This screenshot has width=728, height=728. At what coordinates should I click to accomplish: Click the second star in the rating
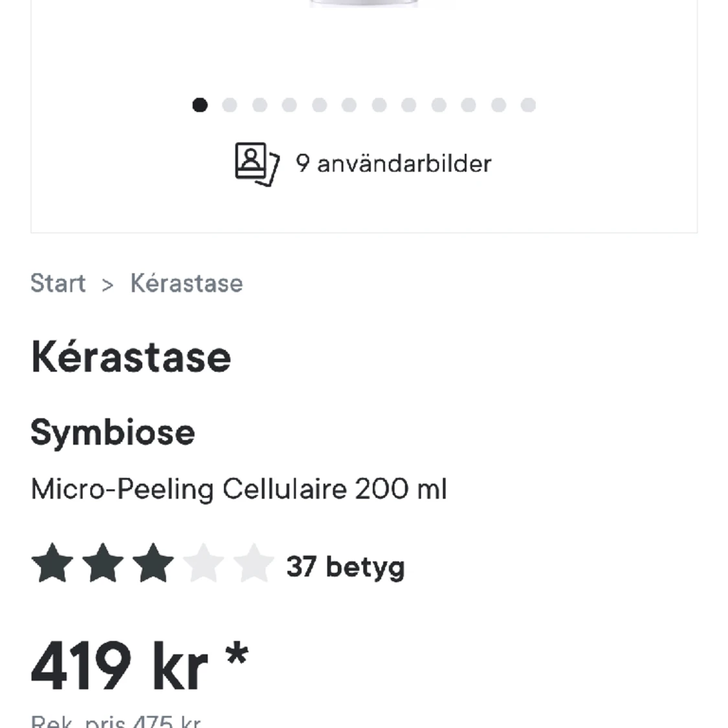point(102,564)
